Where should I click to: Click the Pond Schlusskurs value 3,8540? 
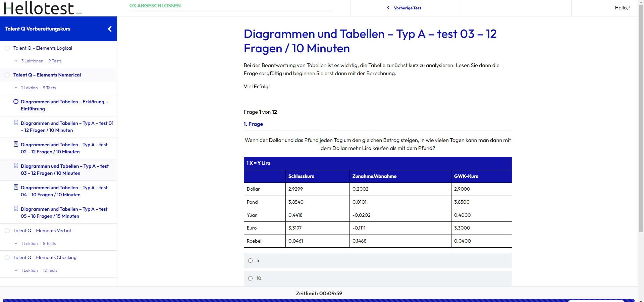[296, 202]
